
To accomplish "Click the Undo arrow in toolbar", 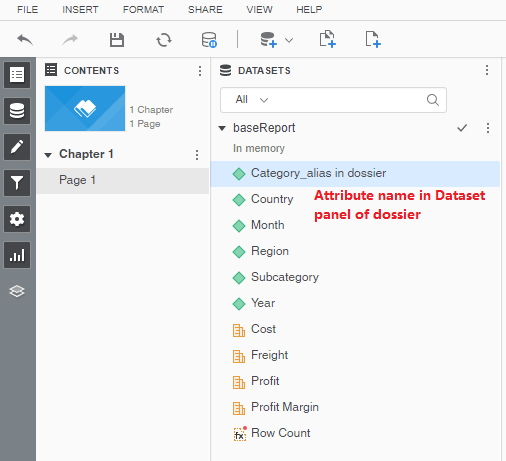I will coord(25,40).
